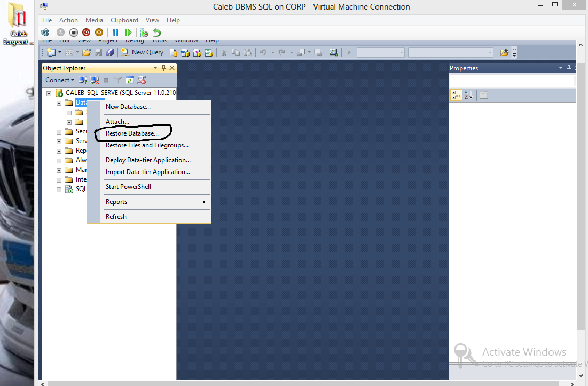
Task: Click the Open File folder icon
Action: (x=86, y=52)
